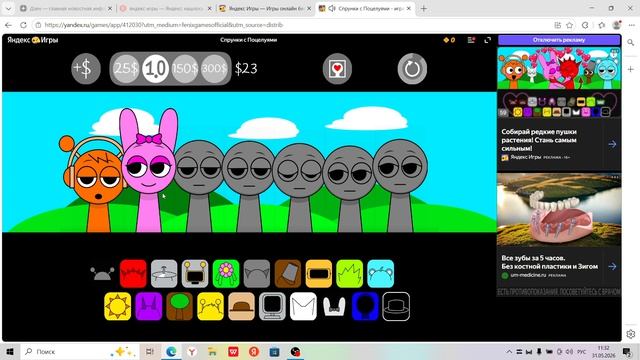This screenshot has height=360, width=640.
Task: Pick the light blue bear icon
Action: coord(380,273)
